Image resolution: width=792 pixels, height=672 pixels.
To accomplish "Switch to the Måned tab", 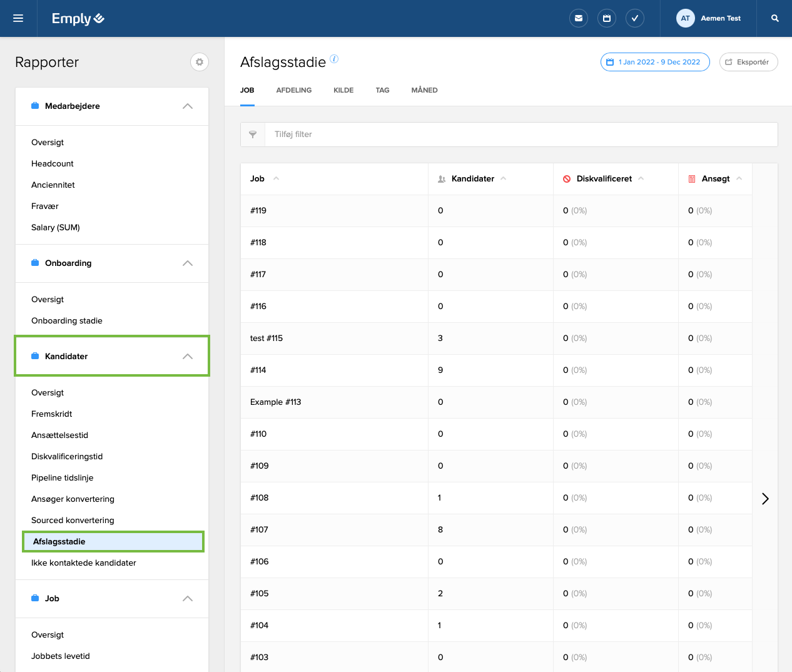I will click(x=424, y=90).
